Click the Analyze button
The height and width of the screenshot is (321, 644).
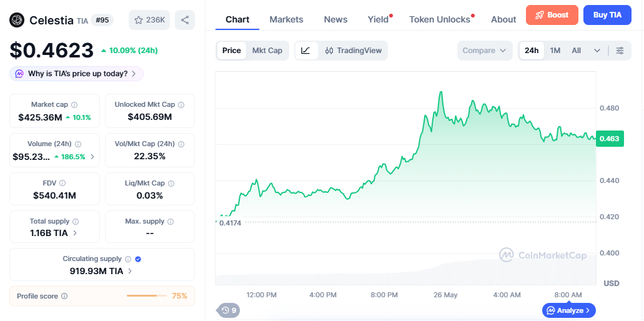[569, 310]
